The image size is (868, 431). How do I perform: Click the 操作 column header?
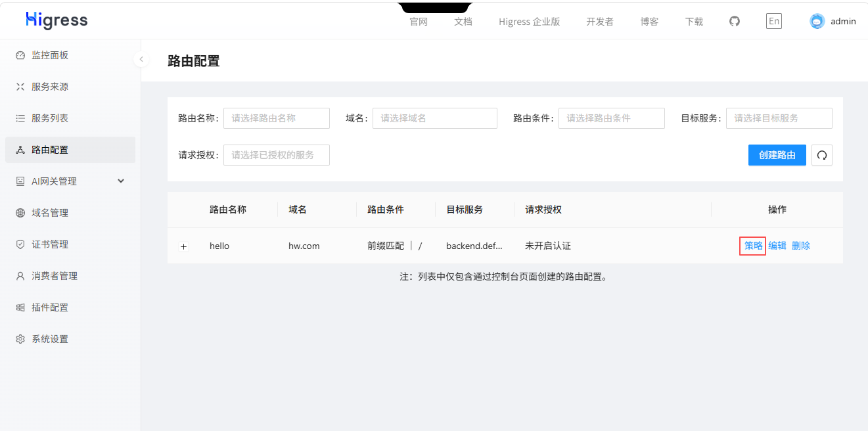777,210
